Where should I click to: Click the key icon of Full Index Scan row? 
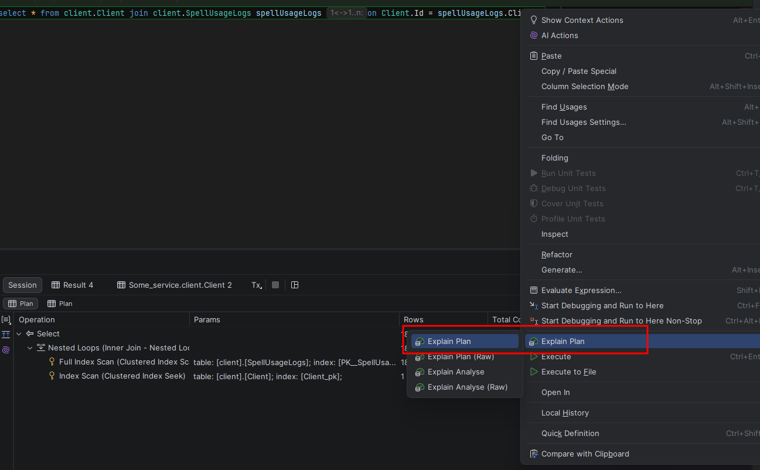(52, 362)
